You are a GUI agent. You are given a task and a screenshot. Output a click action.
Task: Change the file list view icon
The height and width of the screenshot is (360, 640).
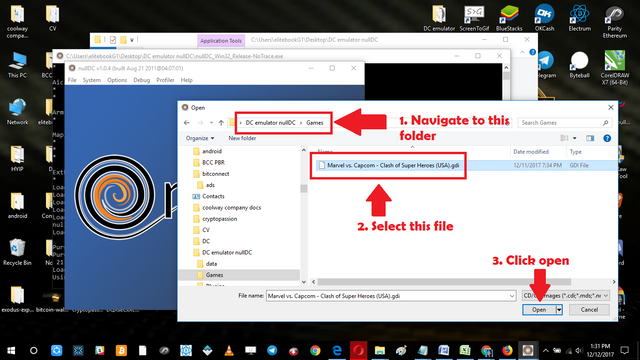point(564,138)
